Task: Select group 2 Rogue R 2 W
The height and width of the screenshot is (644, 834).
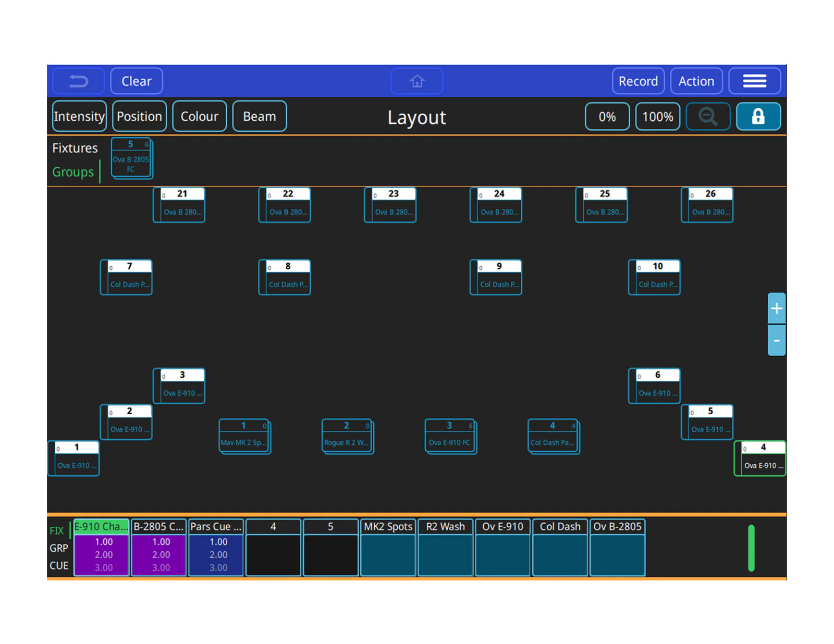Action: click(348, 436)
